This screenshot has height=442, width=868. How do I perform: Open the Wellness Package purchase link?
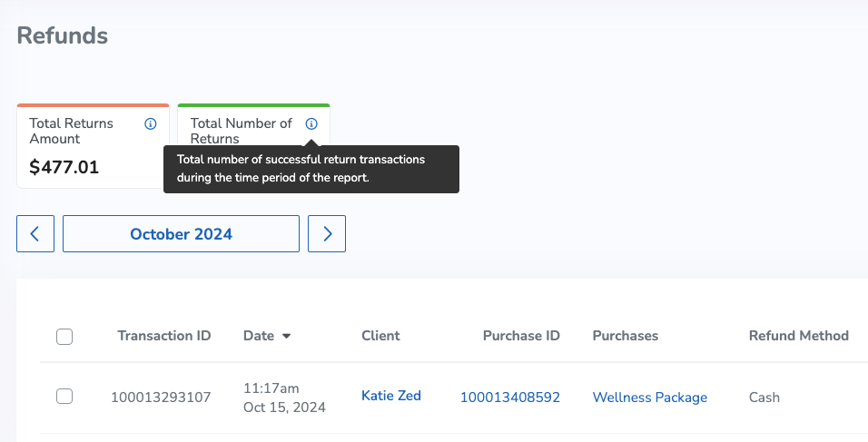649,398
